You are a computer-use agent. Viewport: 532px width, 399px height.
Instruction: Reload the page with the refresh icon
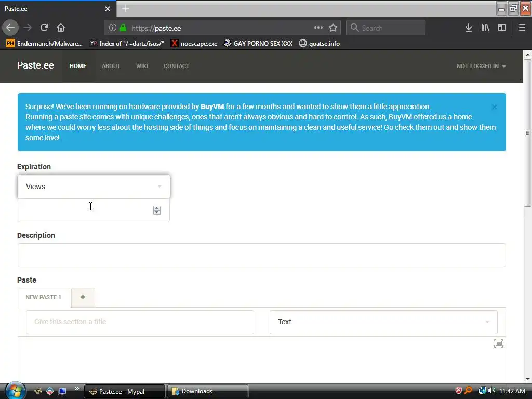click(44, 28)
